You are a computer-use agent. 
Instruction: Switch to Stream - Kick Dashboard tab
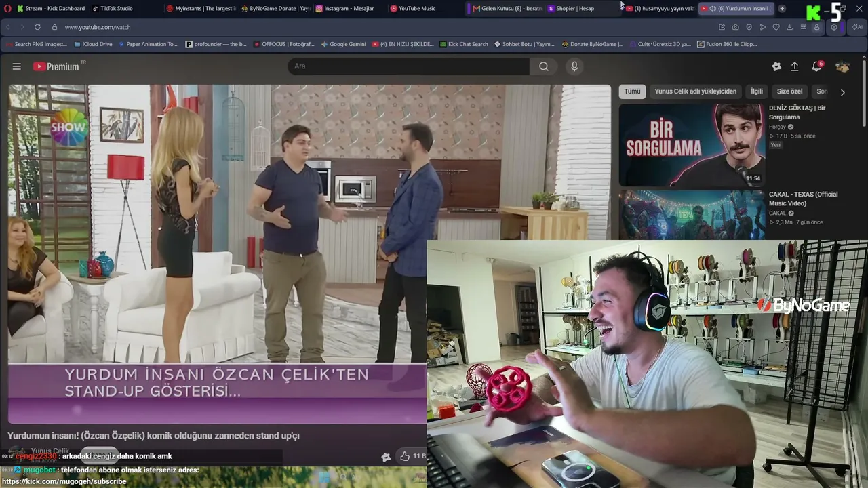pyautogui.click(x=52, y=9)
